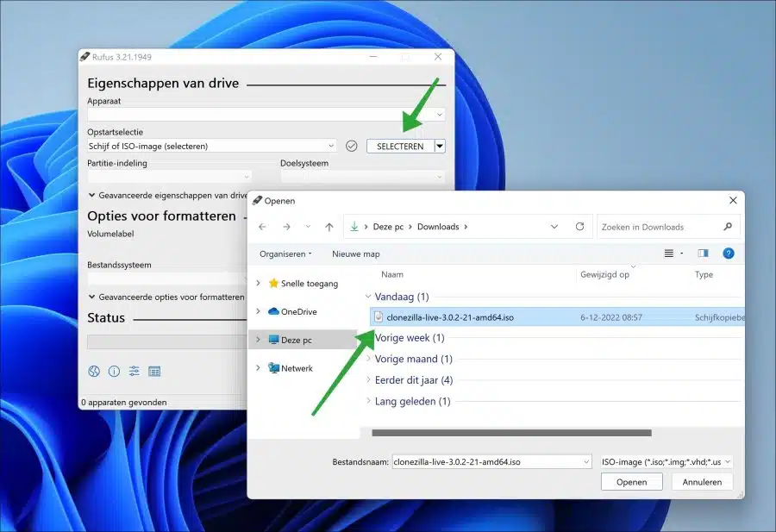Sort by Type column header

[x=704, y=274]
